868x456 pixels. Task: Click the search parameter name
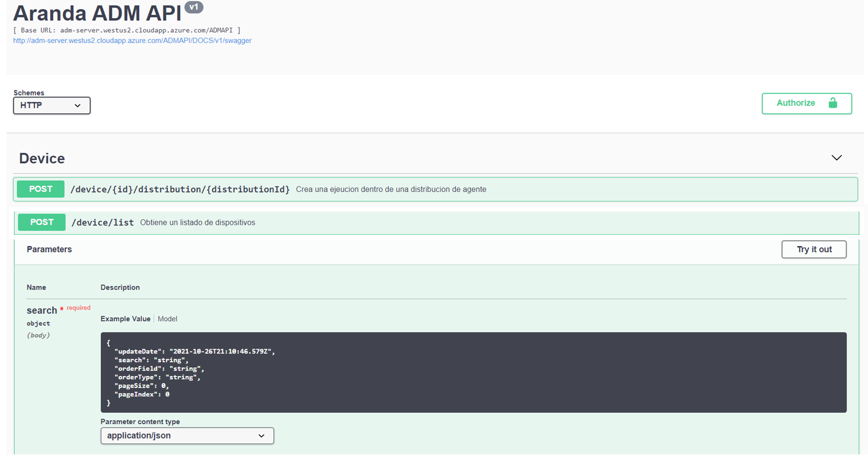point(42,310)
